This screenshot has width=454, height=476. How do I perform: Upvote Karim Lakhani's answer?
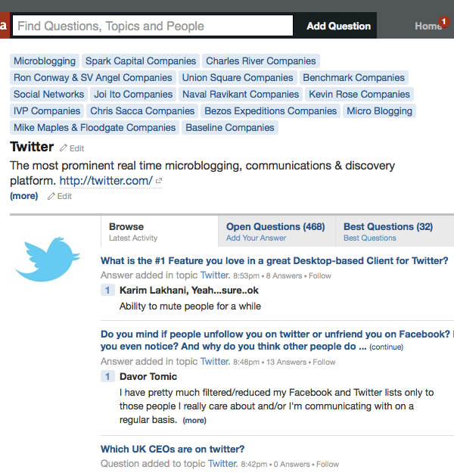tap(107, 291)
